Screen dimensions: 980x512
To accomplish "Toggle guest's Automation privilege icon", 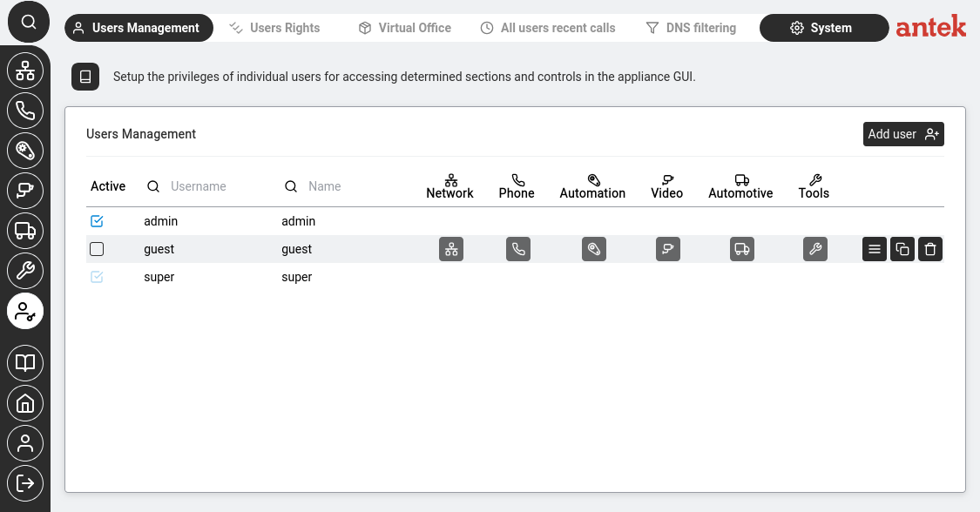I will (594, 249).
